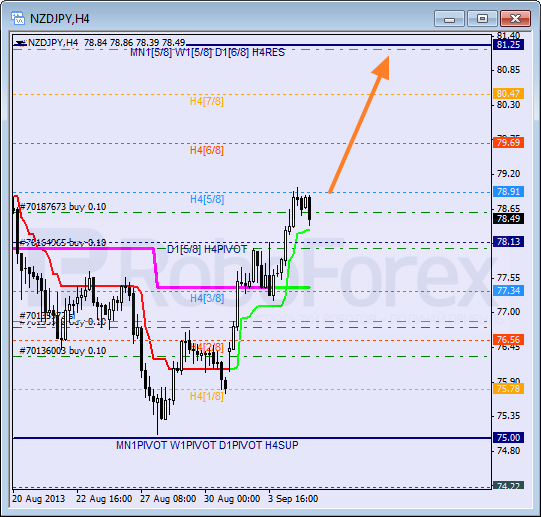Select the 81.25 price label
The width and height of the screenshot is (541, 517).
(508, 45)
